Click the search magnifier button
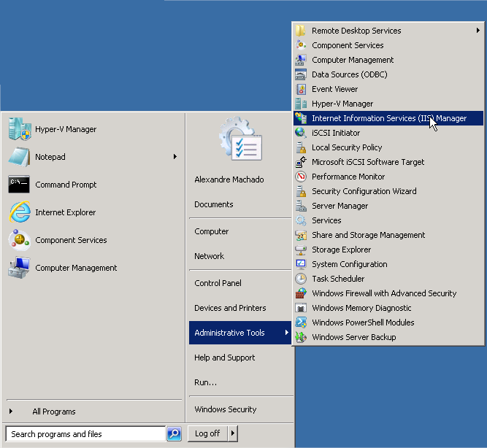 point(174,433)
